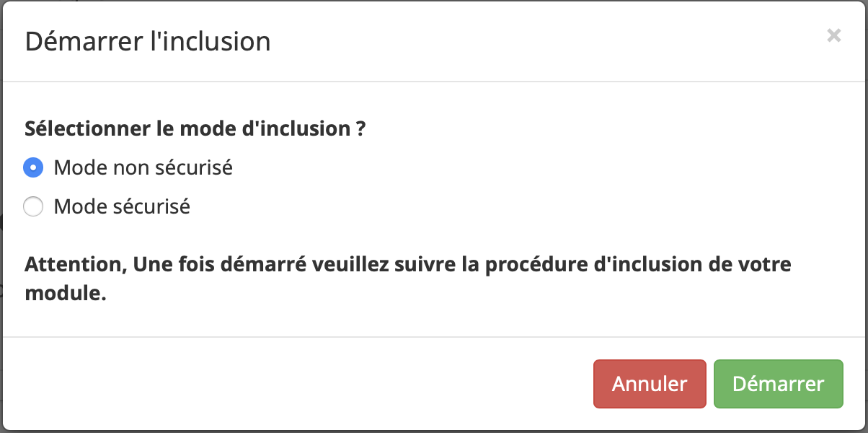Screen dimensions: 868x433
Task: Click the "Démarrer l'inclusion" dialog title
Action: (148, 41)
